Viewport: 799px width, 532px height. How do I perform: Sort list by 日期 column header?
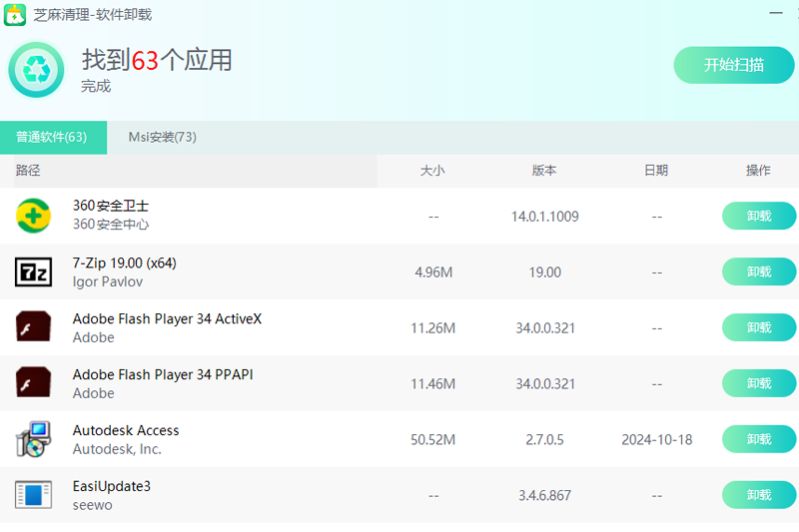[x=656, y=171]
